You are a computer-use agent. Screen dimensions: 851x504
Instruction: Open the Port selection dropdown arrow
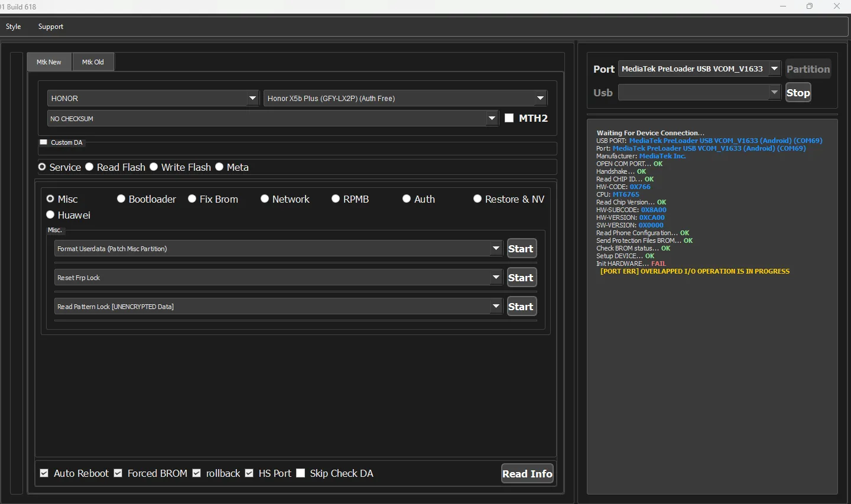[774, 69]
